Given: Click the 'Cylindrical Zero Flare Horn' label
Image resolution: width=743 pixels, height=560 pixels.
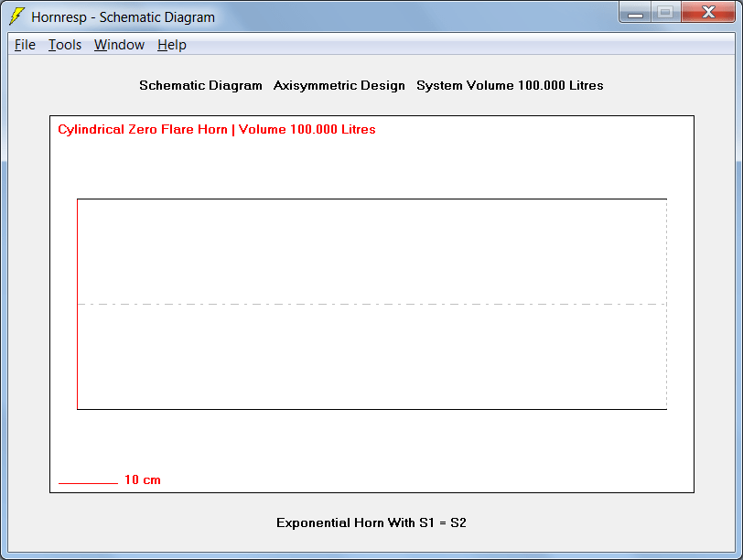Looking at the screenshot, I should (143, 129).
